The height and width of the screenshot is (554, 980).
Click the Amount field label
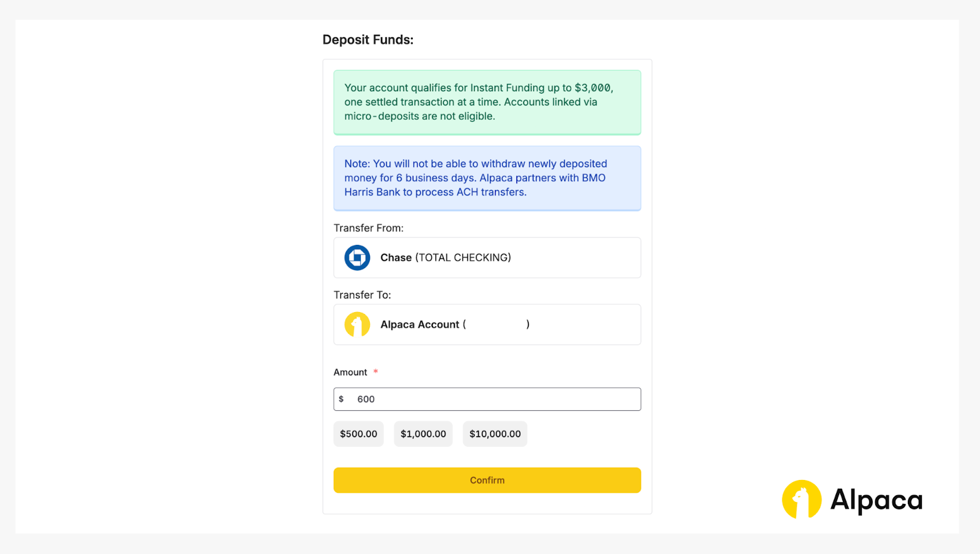(x=350, y=372)
